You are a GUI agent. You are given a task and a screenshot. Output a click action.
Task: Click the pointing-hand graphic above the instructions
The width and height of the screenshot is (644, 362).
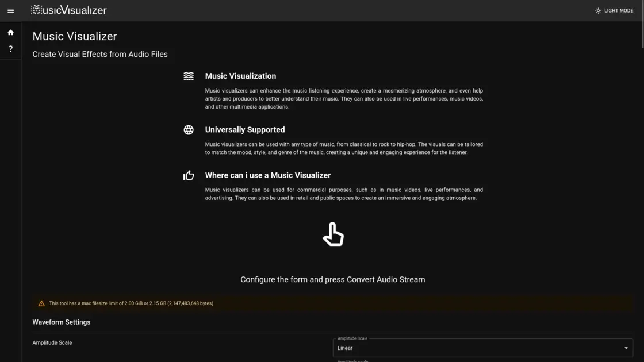click(332, 234)
